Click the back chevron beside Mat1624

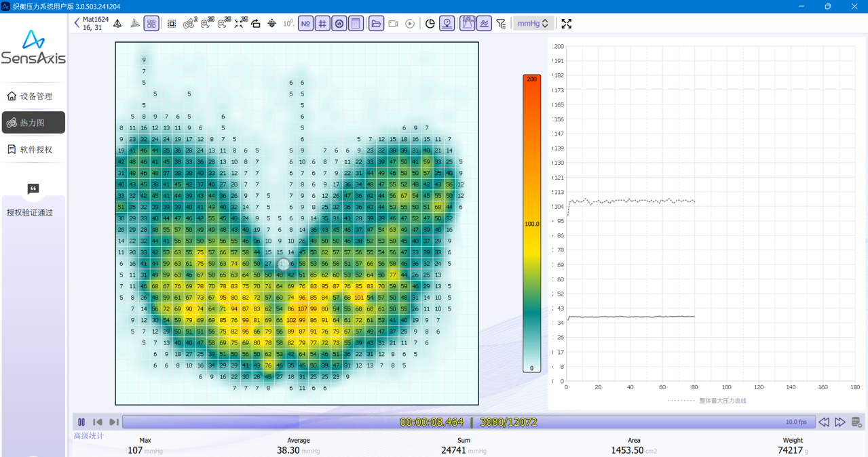click(77, 23)
